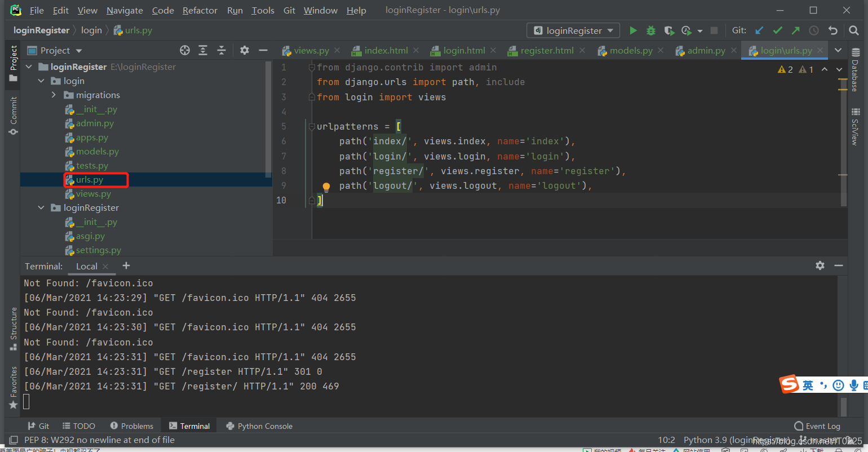Collapse the login folder in tree
This screenshot has height=452, width=868.
(x=41, y=81)
